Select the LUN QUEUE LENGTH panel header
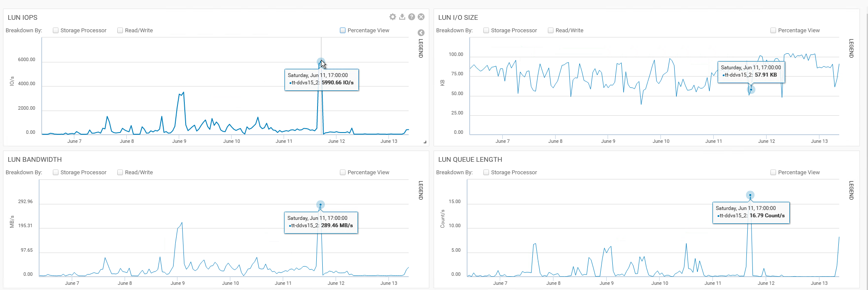The width and height of the screenshot is (868, 290). [470, 160]
